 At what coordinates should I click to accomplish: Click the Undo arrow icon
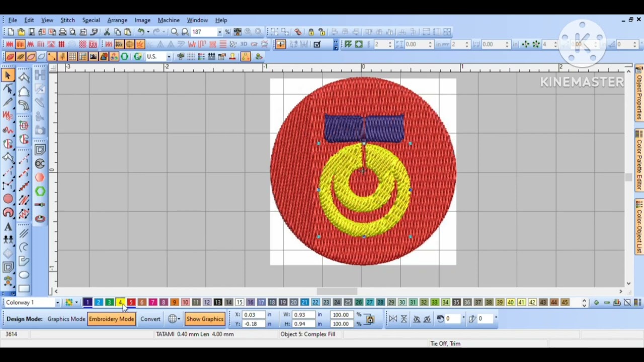[x=141, y=32]
